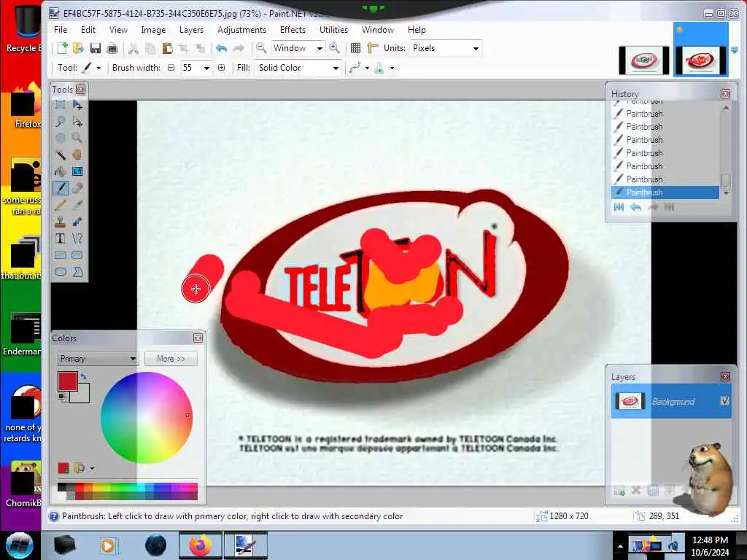
Task: Select the Rectangle Select tool
Action: 61,105
